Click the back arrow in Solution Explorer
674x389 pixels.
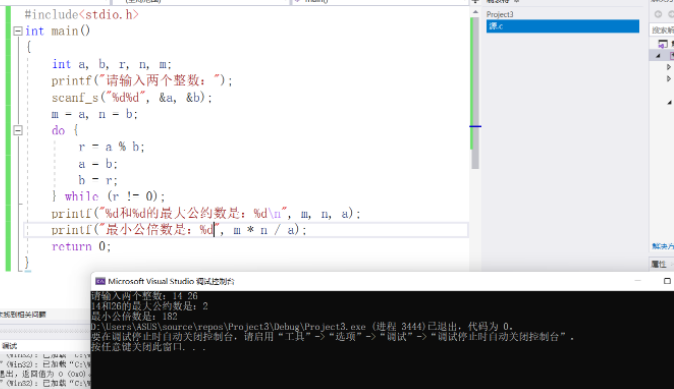(x=658, y=14)
